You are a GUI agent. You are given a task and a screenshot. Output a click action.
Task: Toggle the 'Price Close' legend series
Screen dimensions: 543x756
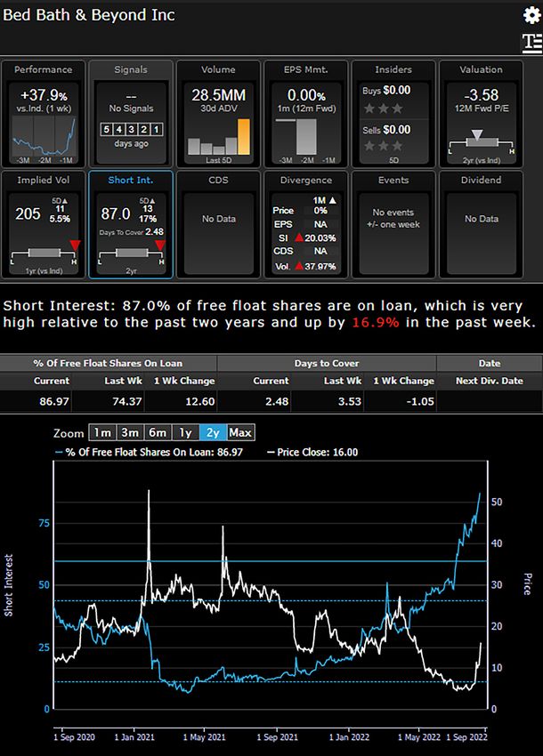pos(312,452)
